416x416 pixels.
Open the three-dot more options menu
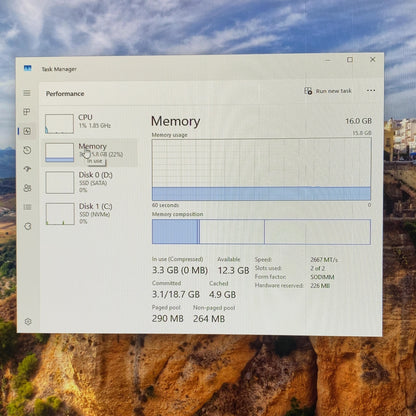pyautogui.click(x=371, y=90)
